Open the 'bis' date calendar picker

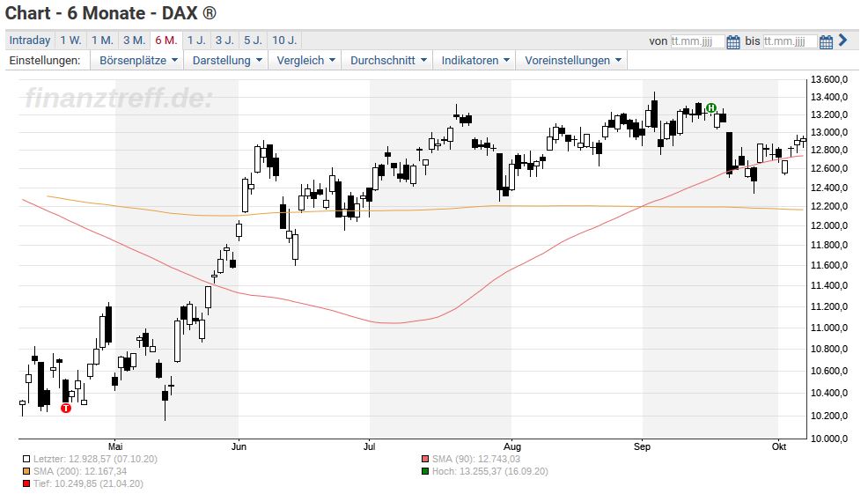pos(826,41)
